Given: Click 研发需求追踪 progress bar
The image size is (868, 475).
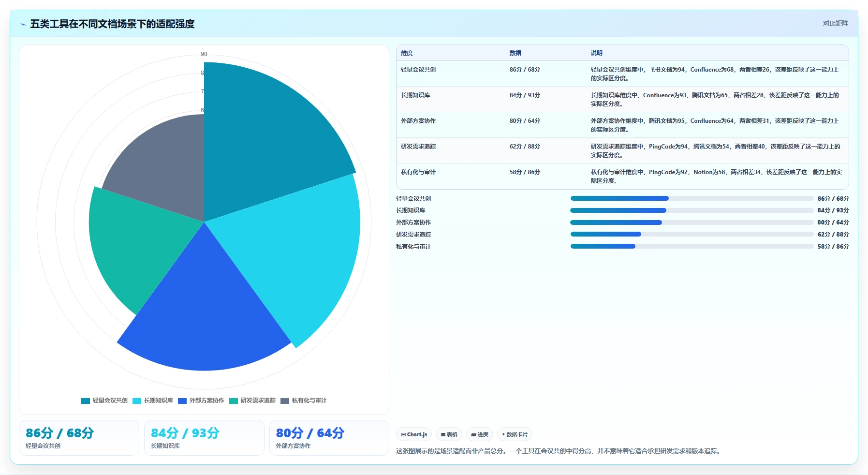Looking at the screenshot, I should pyautogui.click(x=692, y=234).
